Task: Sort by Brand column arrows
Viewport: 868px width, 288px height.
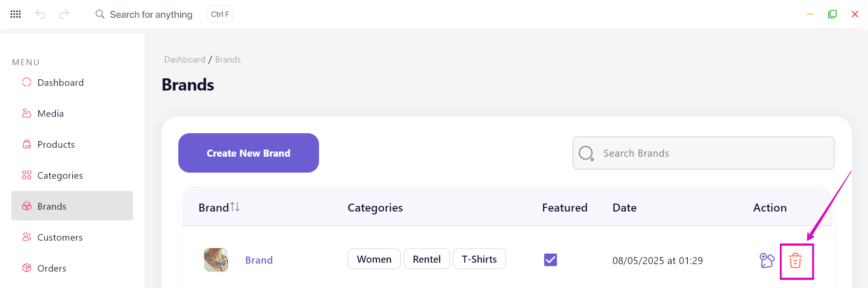Action: coord(235,207)
